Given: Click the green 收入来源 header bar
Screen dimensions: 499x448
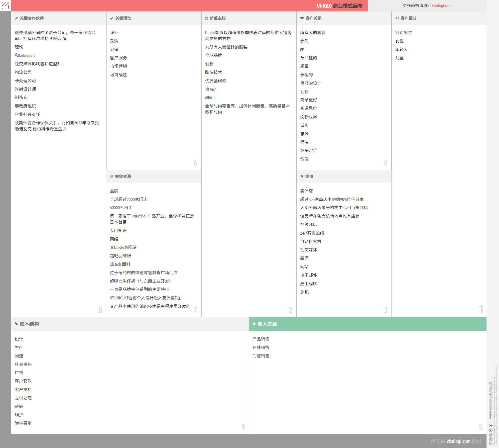Looking at the screenshot, I should pyautogui.click(x=368, y=324).
